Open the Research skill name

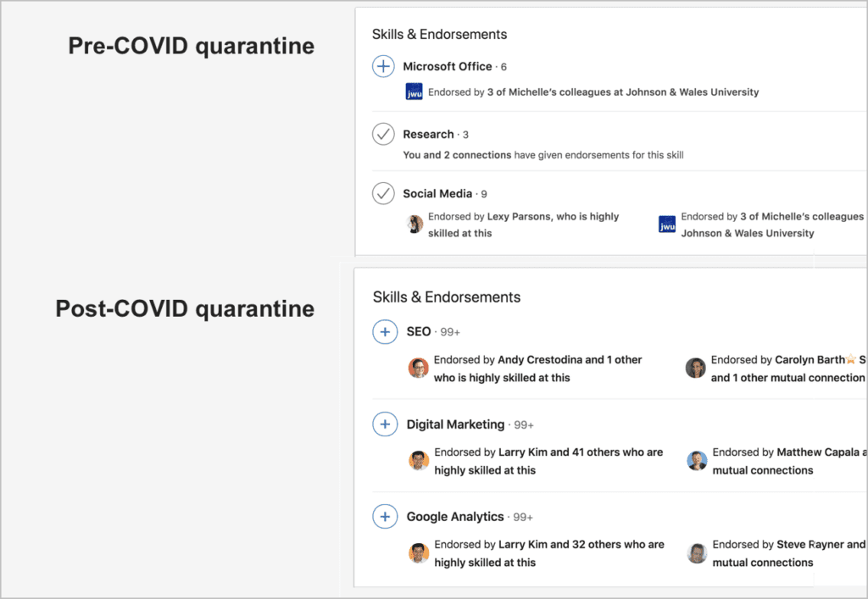coord(428,135)
